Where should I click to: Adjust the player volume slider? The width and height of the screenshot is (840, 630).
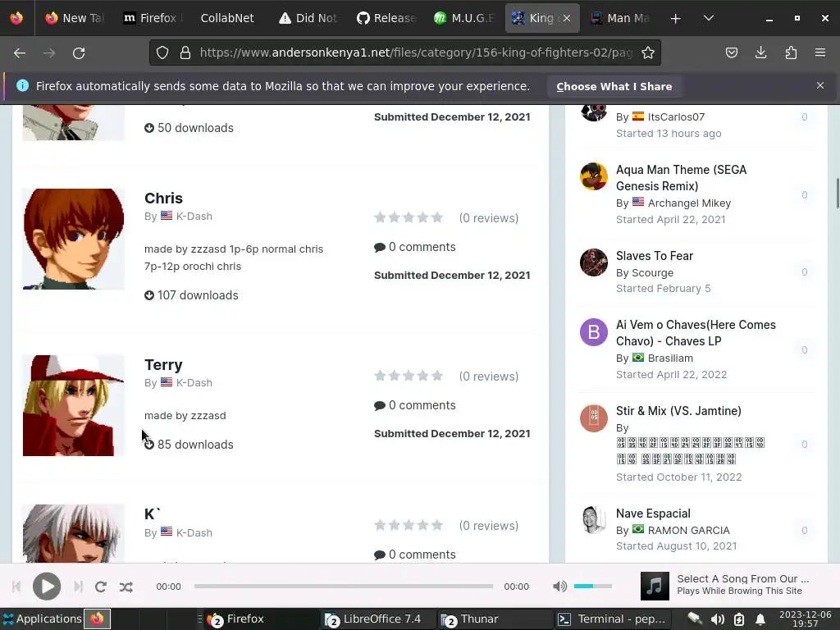pyautogui.click(x=592, y=586)
